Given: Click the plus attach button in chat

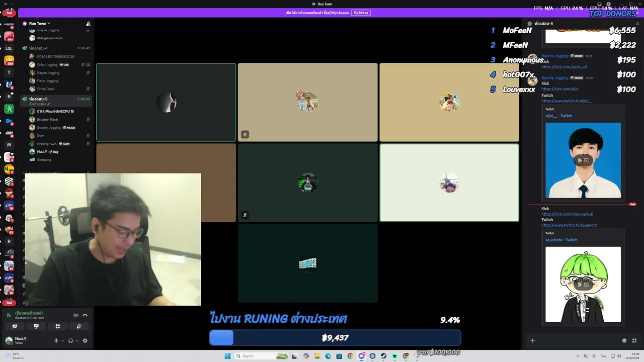Looking at the screenshot, I should coord(532,340).
